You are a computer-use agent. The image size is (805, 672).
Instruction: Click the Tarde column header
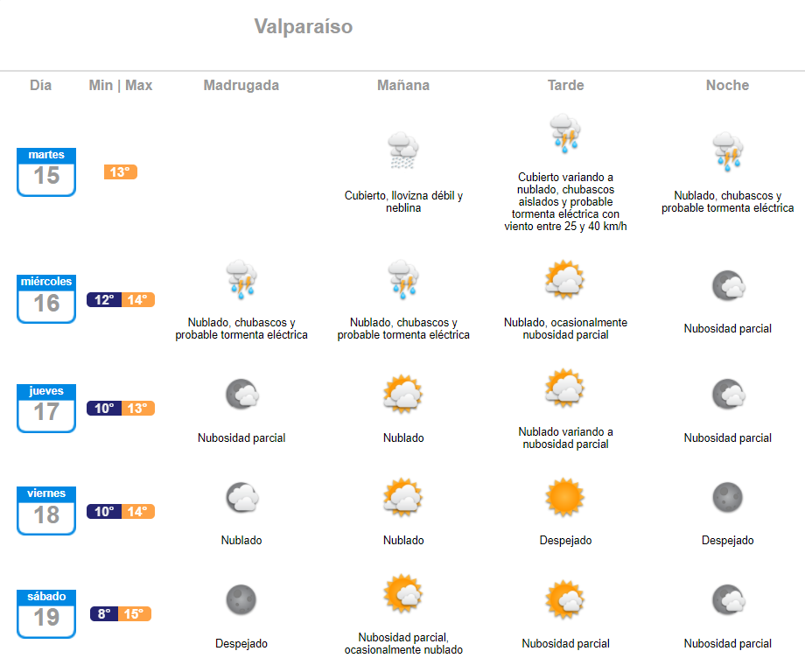[566, 85]
